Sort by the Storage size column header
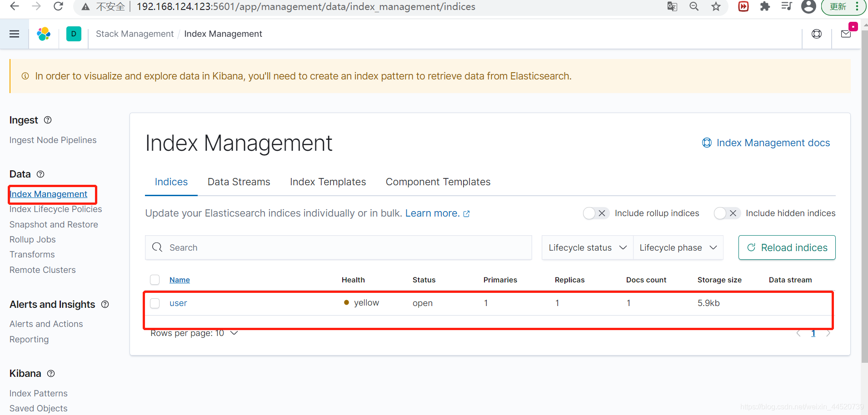 tap(719, 280)
